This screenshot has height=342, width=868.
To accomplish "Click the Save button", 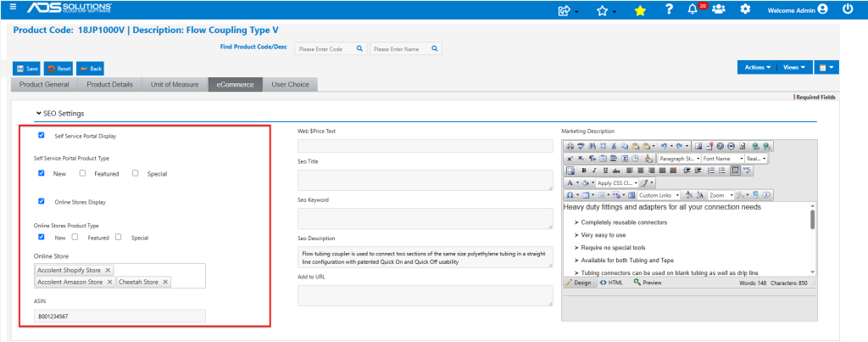I will [x=27, y=68].
